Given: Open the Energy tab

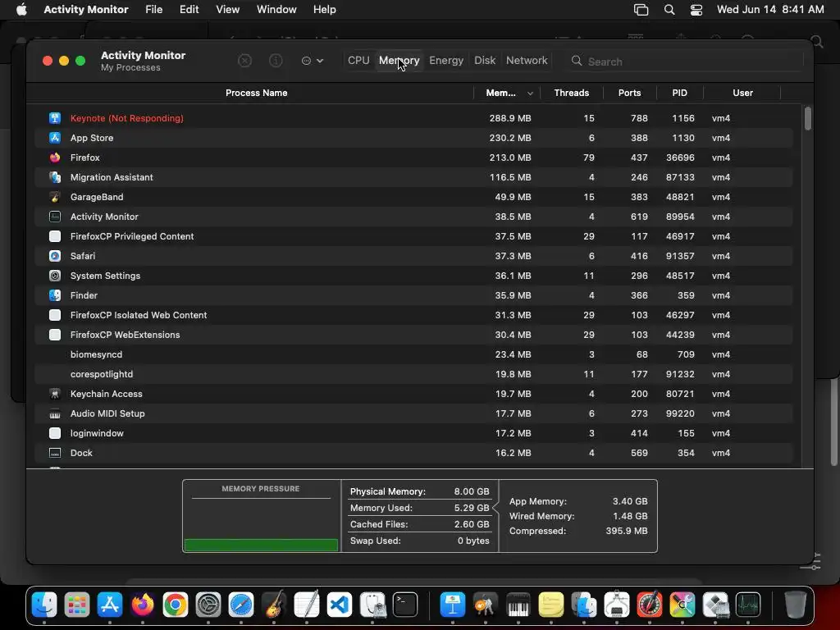Looking at the screenshot, I should [445, 61].
